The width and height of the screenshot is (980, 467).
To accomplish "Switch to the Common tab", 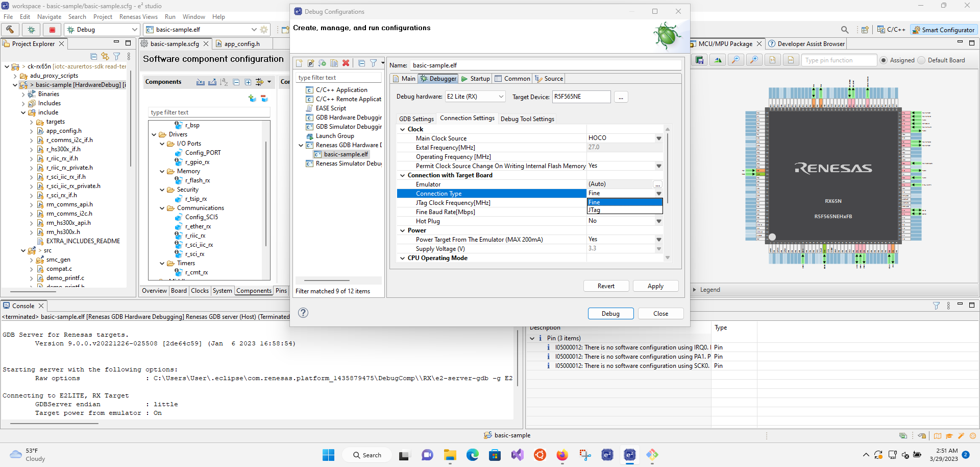I will point(512,79).
